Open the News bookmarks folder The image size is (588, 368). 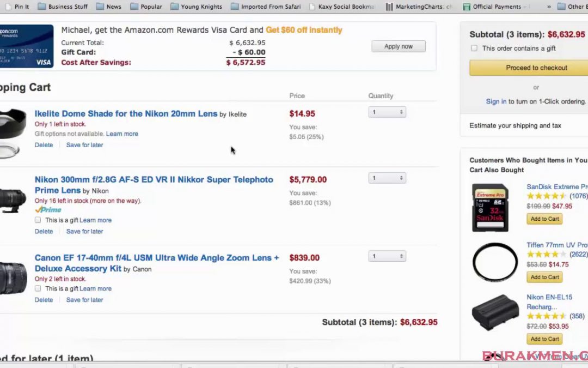[x=109, y=7]
